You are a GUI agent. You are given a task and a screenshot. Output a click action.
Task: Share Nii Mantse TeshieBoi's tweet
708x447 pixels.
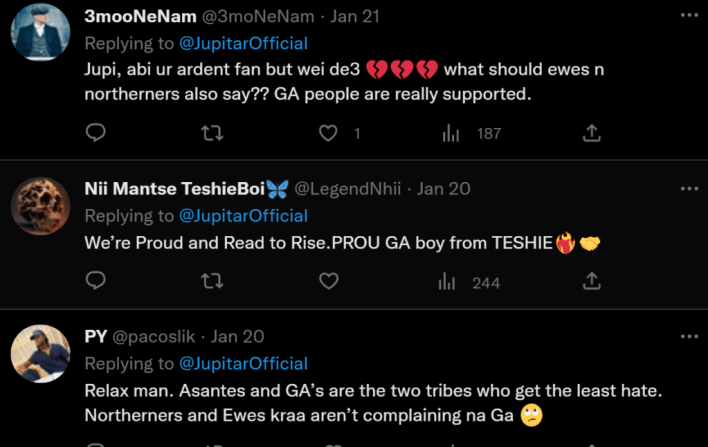591,282
